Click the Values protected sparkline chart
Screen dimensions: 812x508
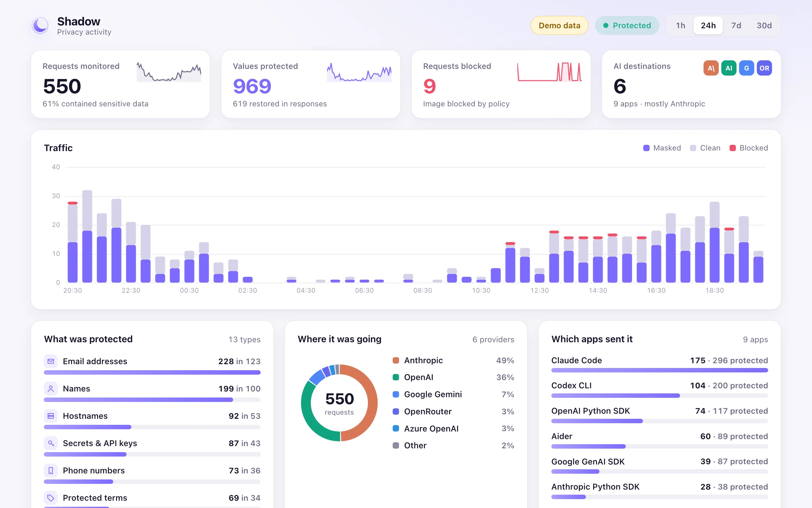(359, 72)
